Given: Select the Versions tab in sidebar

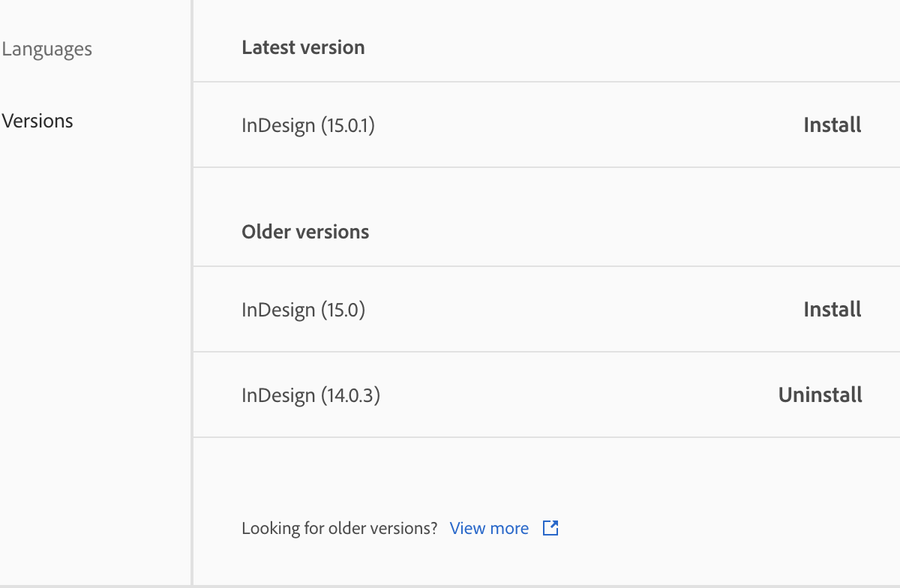Looking at the screenshot, I should 37,121.
